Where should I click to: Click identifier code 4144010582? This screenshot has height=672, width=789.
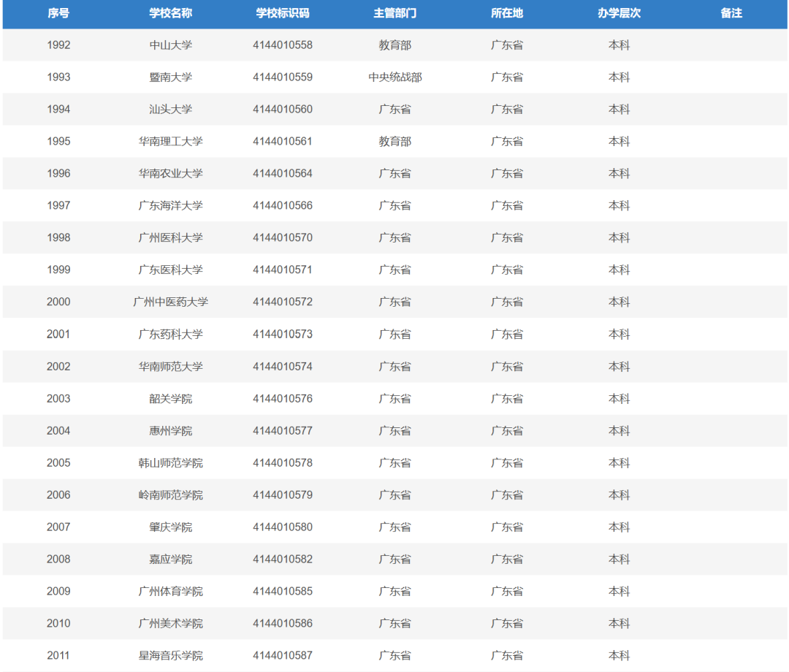click(283, 560)
